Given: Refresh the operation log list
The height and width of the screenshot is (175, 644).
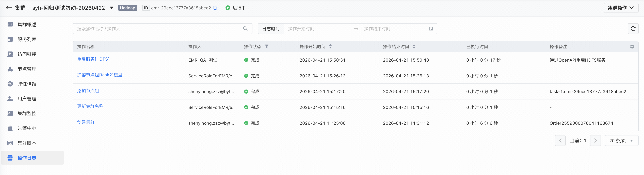Looking at the screenshot, I should (x=633, y=29).
